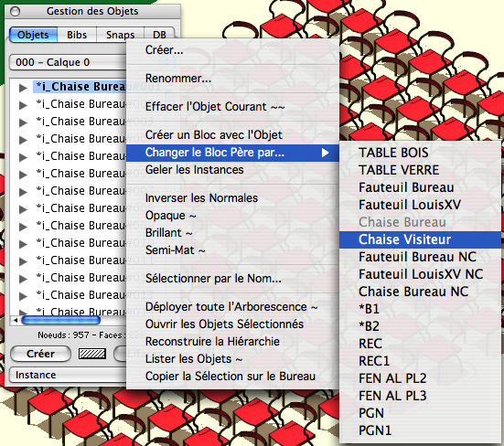
Task: Expand the *i_Chaise Bureau#011 tree row
Action: (x=23, y=261)
